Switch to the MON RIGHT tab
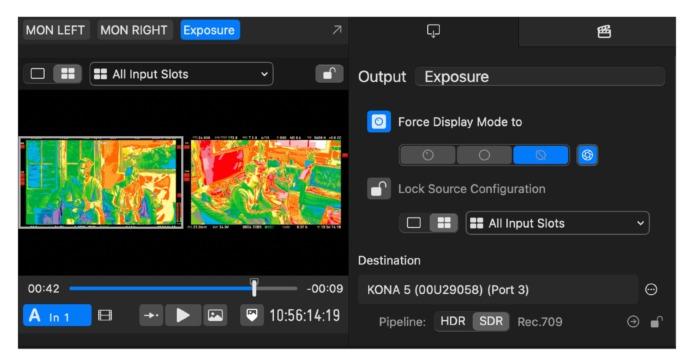 tap(134, 30)
